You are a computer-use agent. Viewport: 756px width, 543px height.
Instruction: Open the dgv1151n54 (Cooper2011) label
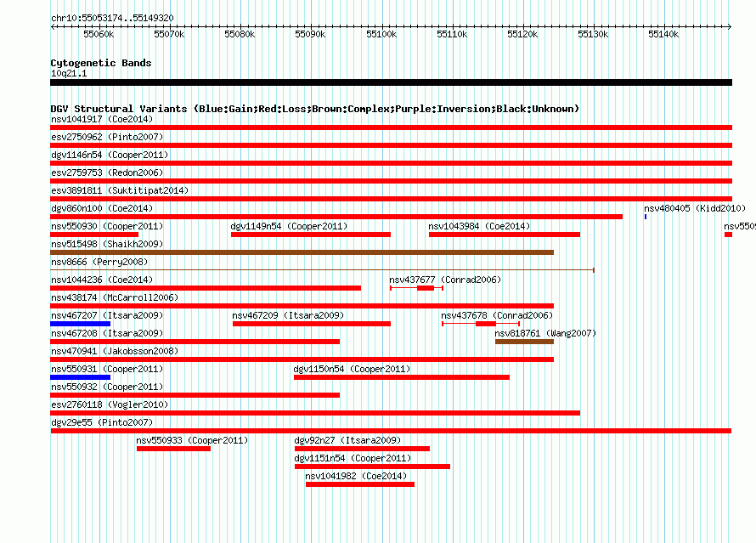(x=353, y=458)
